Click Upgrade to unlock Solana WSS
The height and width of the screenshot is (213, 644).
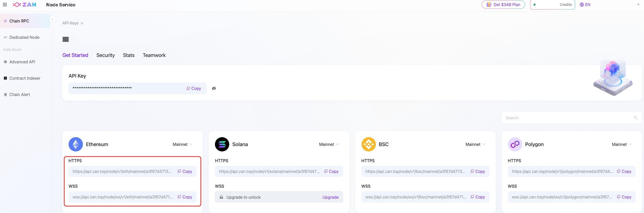(330, 197)
